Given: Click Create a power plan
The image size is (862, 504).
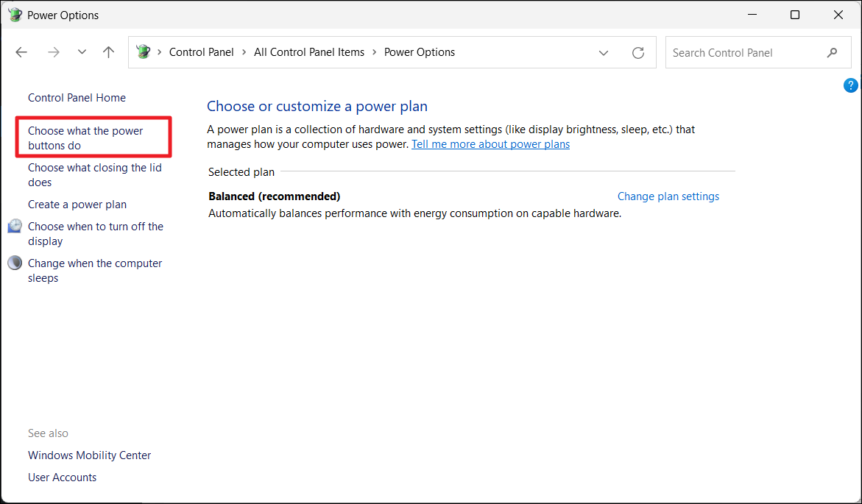Looking at the screenshot, I should tap(77, 205).
